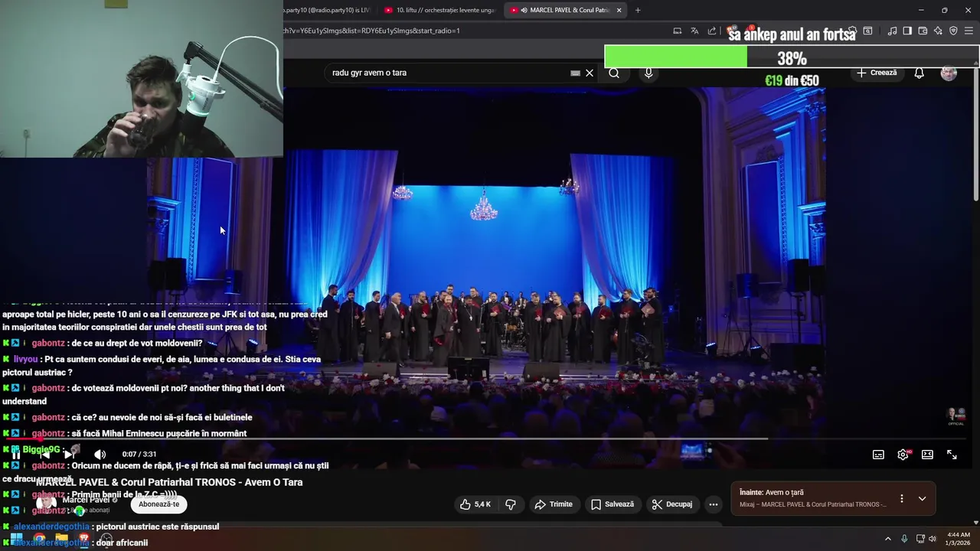Click chat message 'de ce au drept de vot moldovenii?'
The height and width of the screenshot is (551, 980).
[x=137, y=344]
